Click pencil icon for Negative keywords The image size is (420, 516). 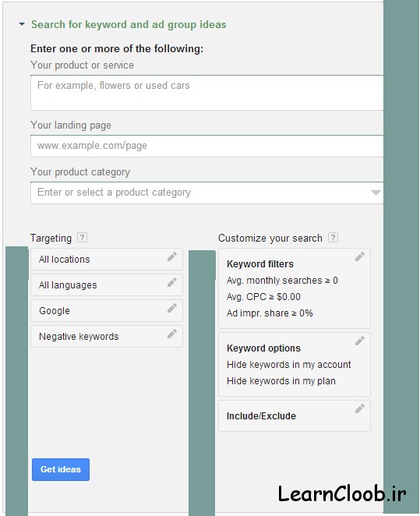(x=172, y=334)
